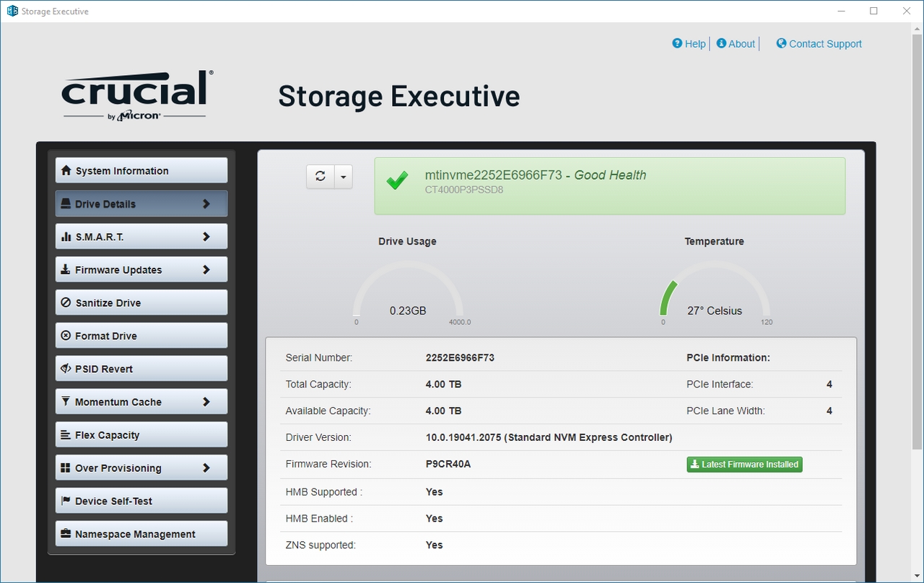The height and width of the screenshot is (583, 924).
Task: Click the filter icon beside Momentum Cache
Action: (x=66, y=402)
